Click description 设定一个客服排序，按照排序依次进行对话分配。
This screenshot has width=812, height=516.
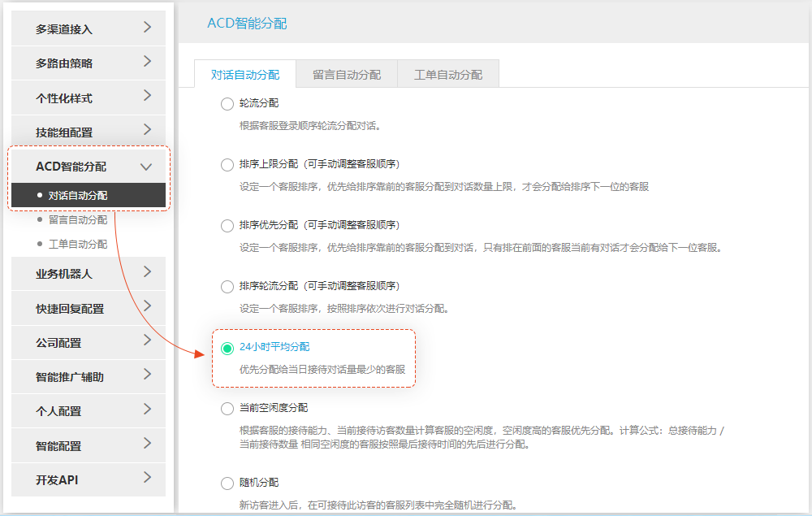tap(343, 308)
